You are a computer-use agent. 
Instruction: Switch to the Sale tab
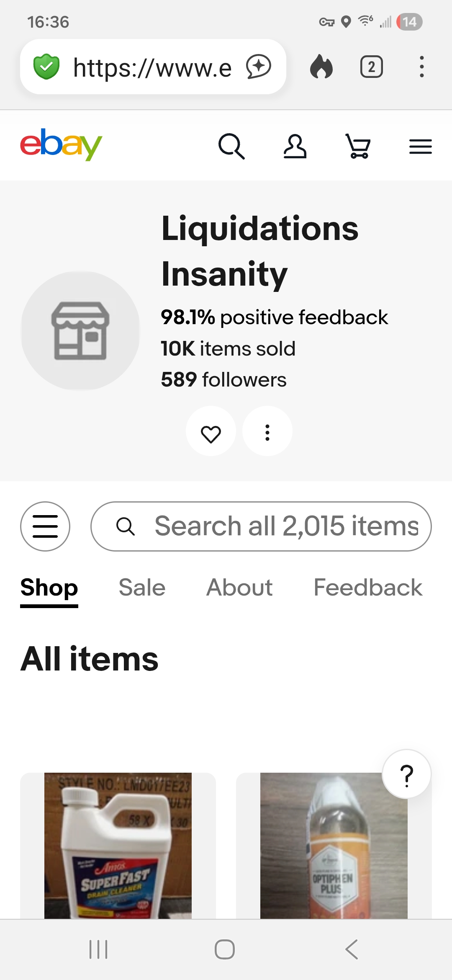tap(142, 587)
